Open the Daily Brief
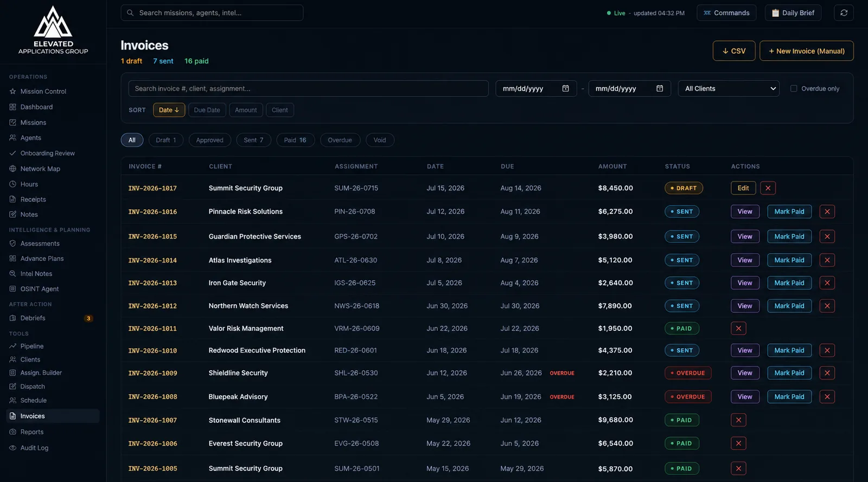 pyautogui.click(x=793, y=13)
